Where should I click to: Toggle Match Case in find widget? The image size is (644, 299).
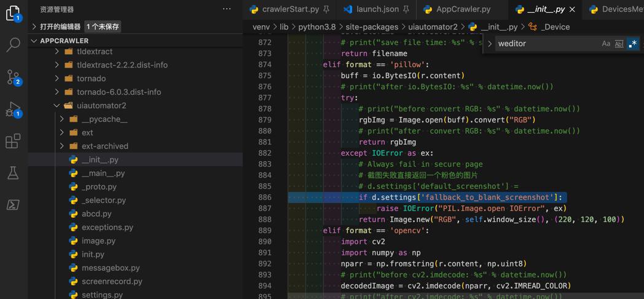606,43
